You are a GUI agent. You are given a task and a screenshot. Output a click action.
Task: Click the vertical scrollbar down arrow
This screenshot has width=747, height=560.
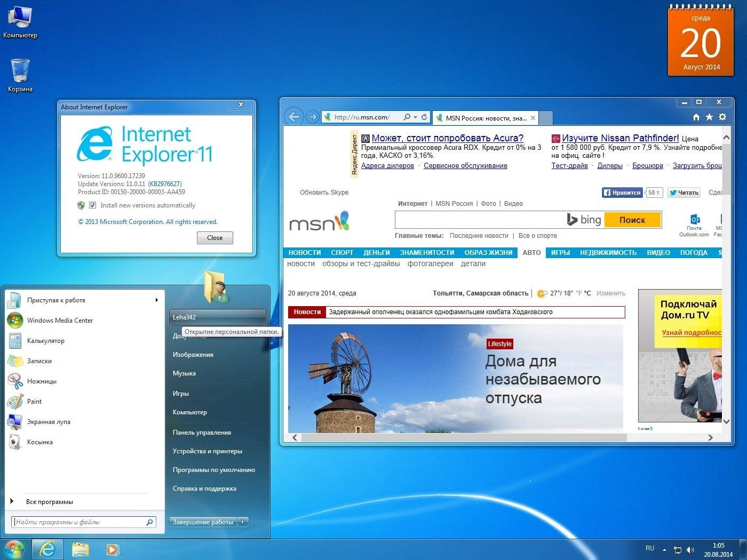pyautogui.click(x=726, y=421)
